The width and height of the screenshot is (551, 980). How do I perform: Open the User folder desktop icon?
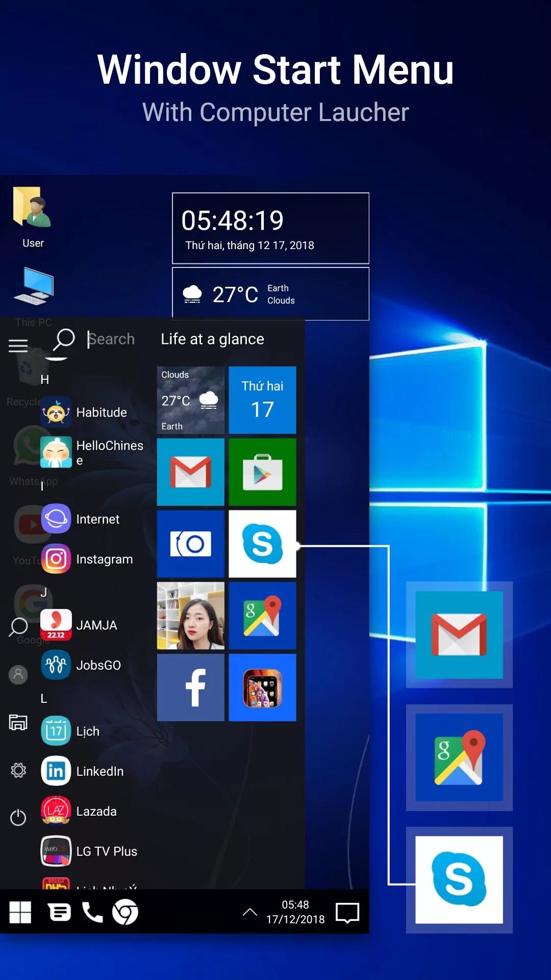[33, 216]
